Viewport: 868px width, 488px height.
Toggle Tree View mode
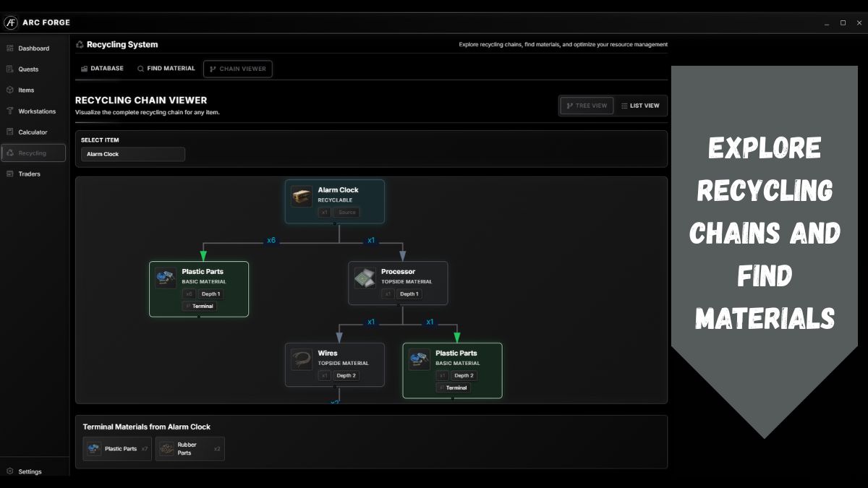tap(587, 106)
